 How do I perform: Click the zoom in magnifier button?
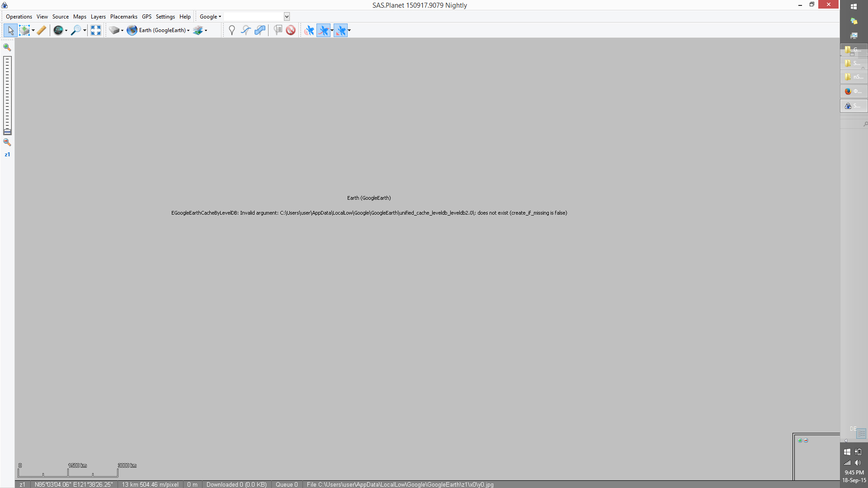click(x=7, y=47)
